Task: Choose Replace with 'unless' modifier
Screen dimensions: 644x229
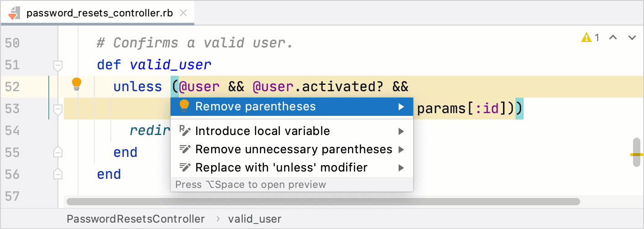Action: click(x=281, y=167)
